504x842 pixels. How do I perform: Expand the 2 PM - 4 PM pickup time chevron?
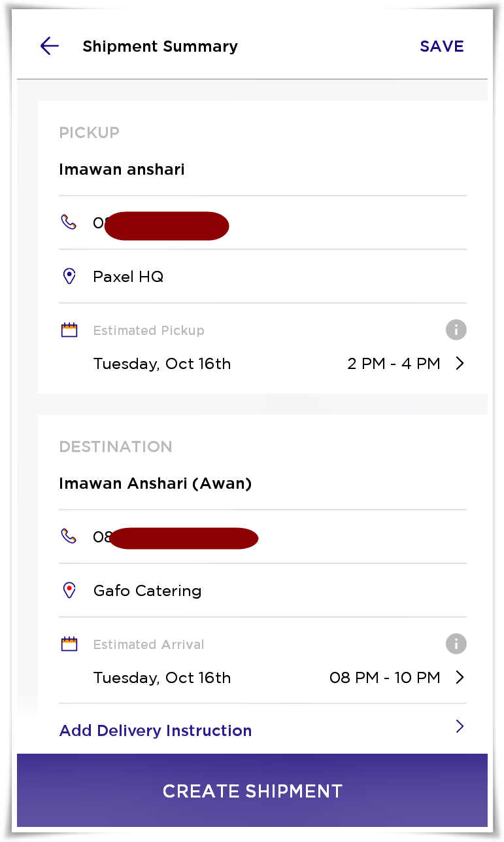coord(460,364)
